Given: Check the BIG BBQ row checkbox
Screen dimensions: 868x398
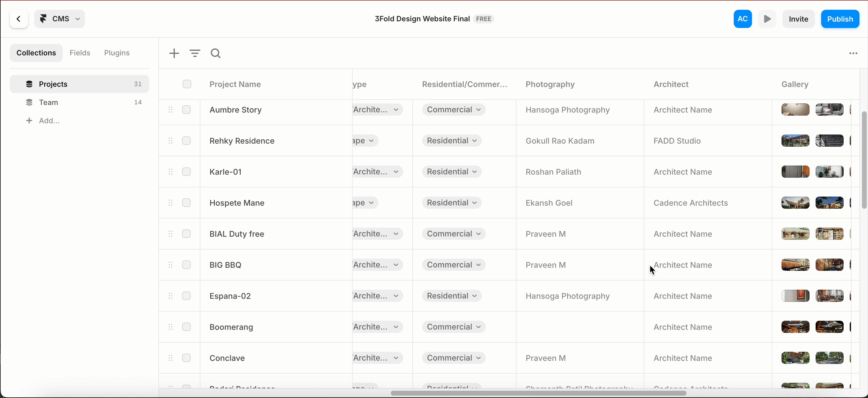Looking at the screenshot, I should coord(186,265).
